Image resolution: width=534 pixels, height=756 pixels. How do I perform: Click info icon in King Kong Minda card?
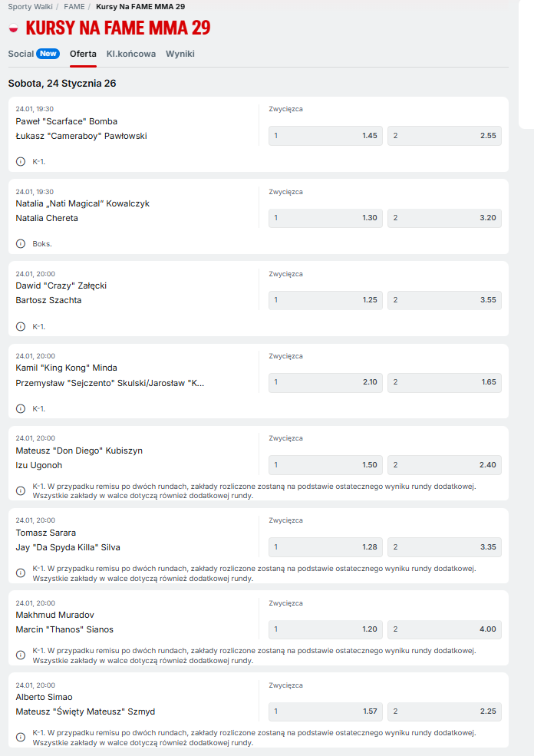(x=21, y=408)
